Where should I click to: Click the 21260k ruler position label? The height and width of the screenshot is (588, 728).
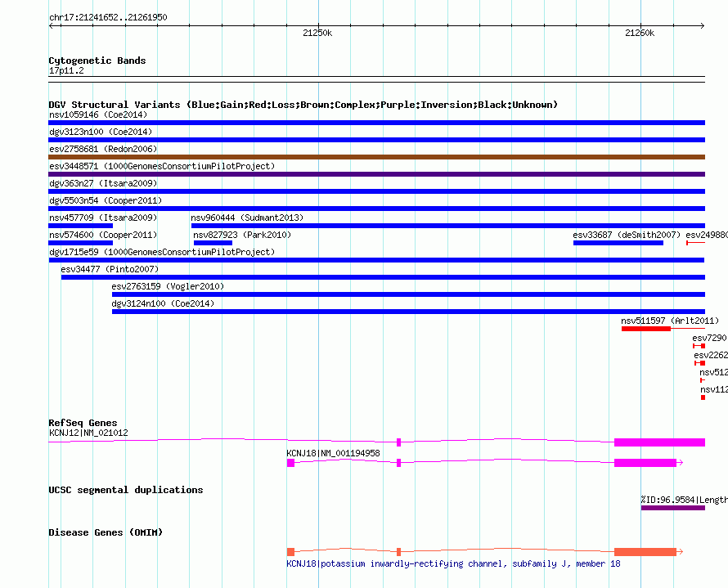640,33
